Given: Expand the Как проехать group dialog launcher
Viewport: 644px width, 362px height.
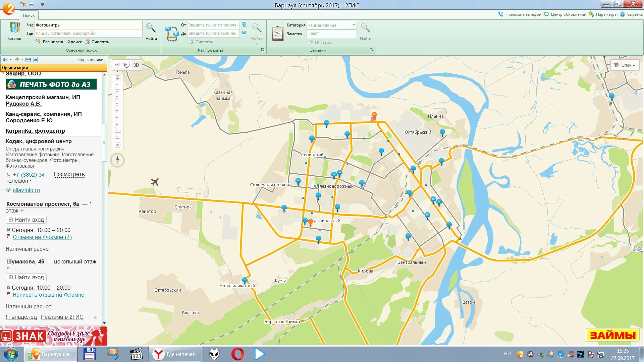Looking at the screenshot, I should [x=263, y=50].
